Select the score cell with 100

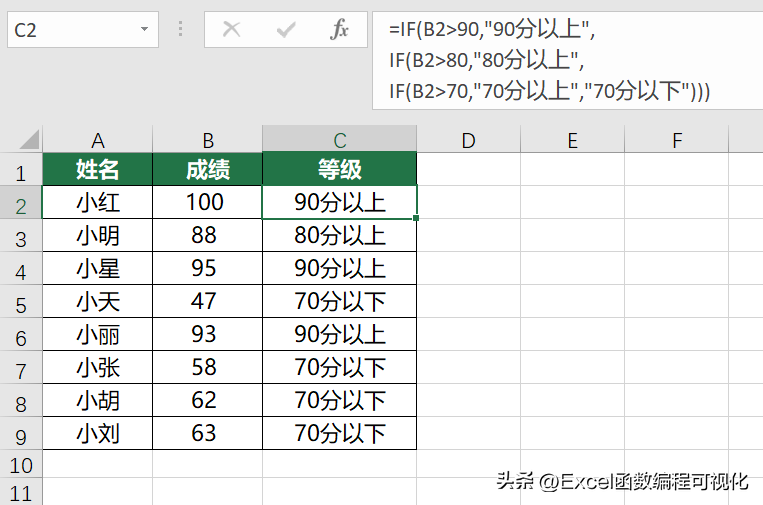click(x=208, y=202)
